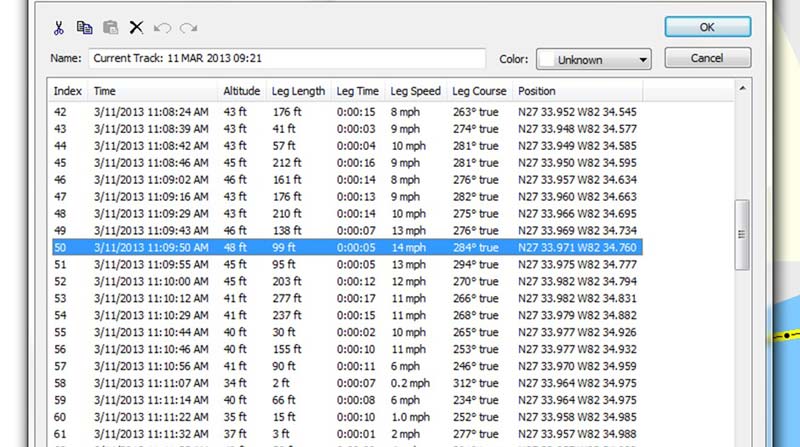Click the Cut scissors icon
800x447 pixels.
tap(59, 28)
